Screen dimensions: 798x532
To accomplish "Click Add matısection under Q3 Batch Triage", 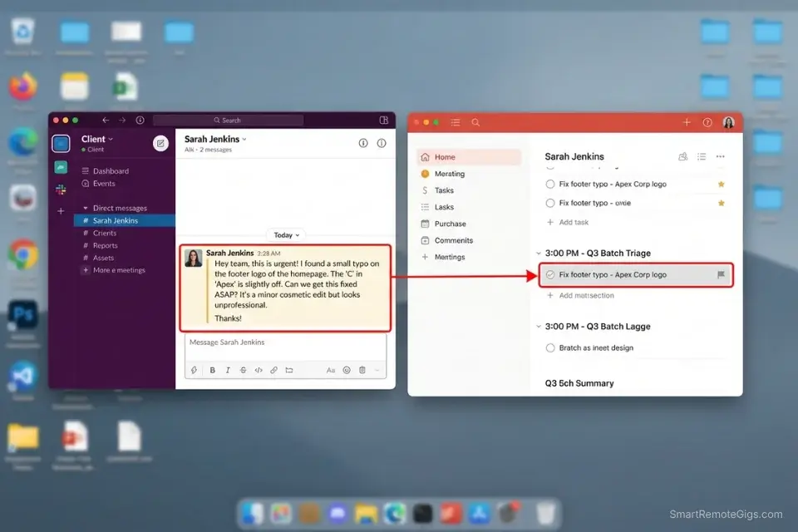I will click(580, 295).
